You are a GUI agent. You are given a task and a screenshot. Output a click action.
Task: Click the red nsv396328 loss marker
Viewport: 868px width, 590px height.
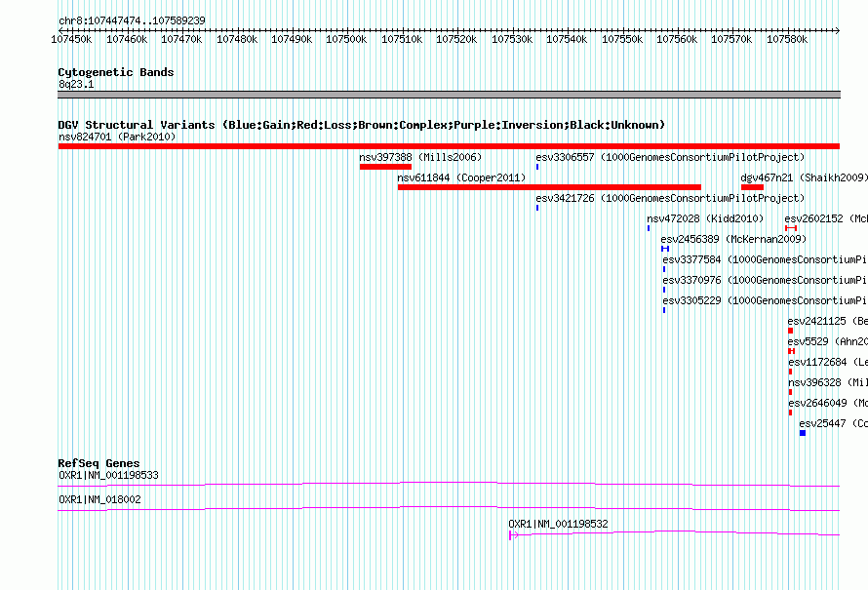(791, 392)
